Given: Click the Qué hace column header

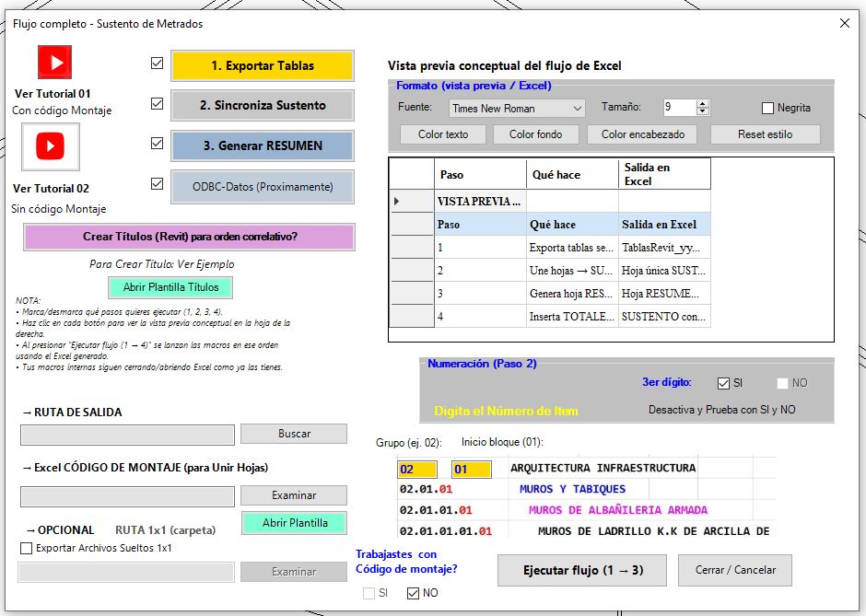Looking at the screenshot, I should click(x=572, y=174).
